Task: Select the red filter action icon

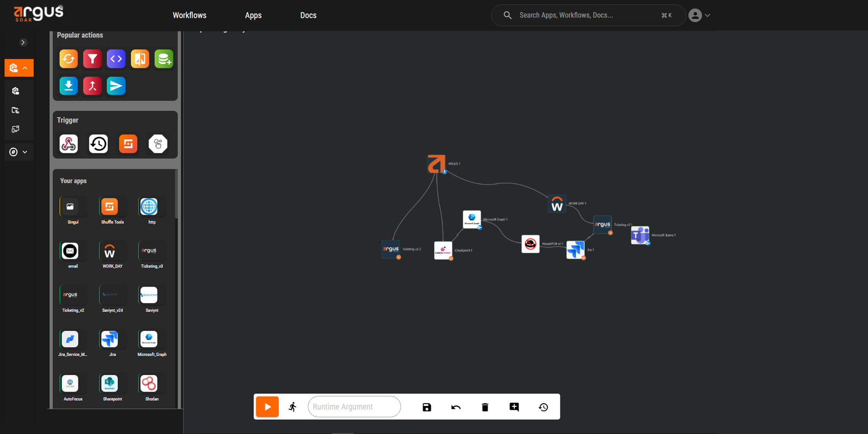Action: coord(92,59)
